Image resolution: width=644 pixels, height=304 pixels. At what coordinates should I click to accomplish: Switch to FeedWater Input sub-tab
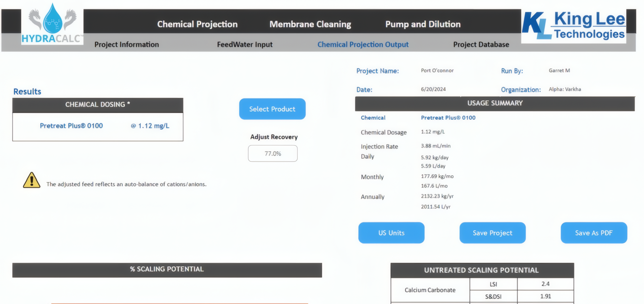click(x=245, y=45)
